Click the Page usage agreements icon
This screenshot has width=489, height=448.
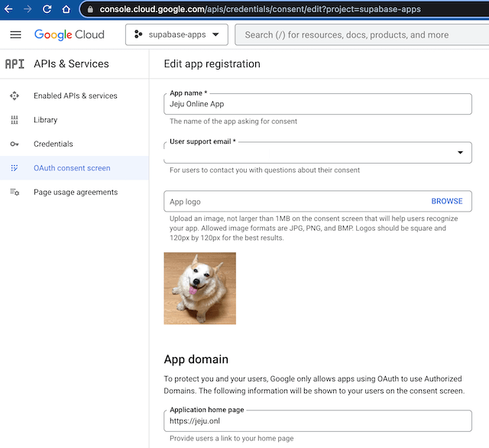15,192
